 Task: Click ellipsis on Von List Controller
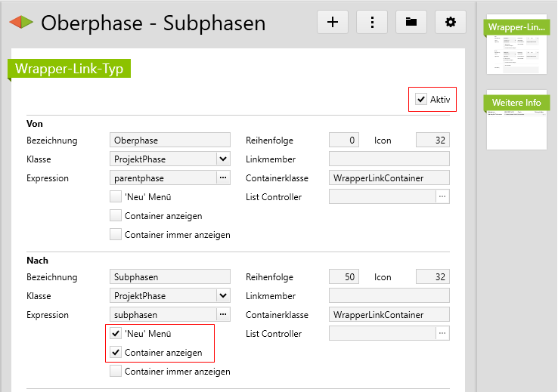point(442,197)
